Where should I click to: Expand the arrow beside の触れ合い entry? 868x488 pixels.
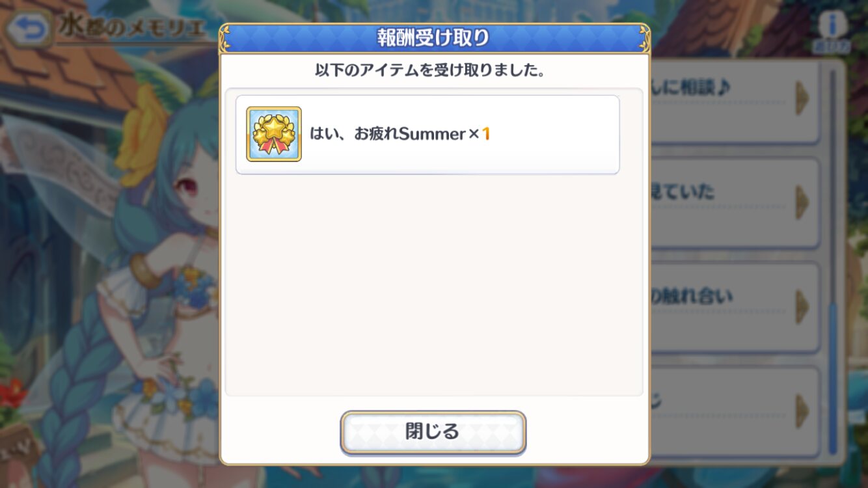802,306
